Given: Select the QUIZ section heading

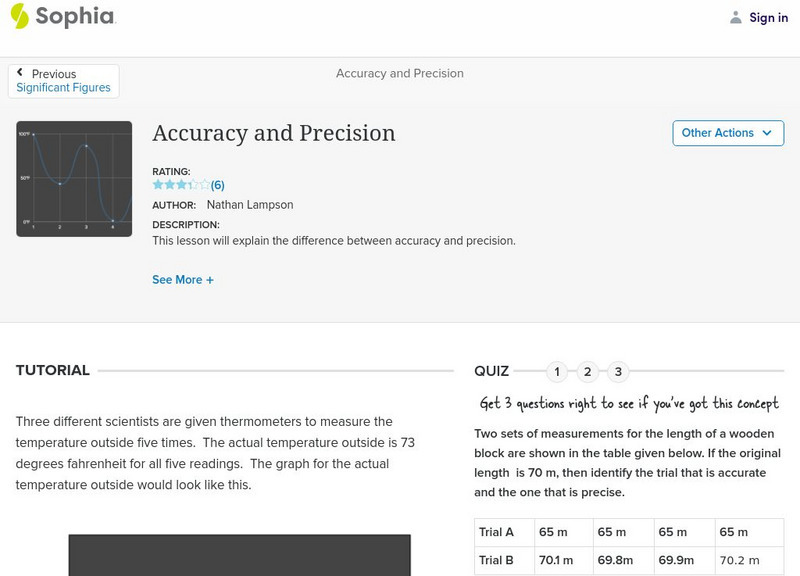Looking at the screenshot, I should tap(492, 369).
